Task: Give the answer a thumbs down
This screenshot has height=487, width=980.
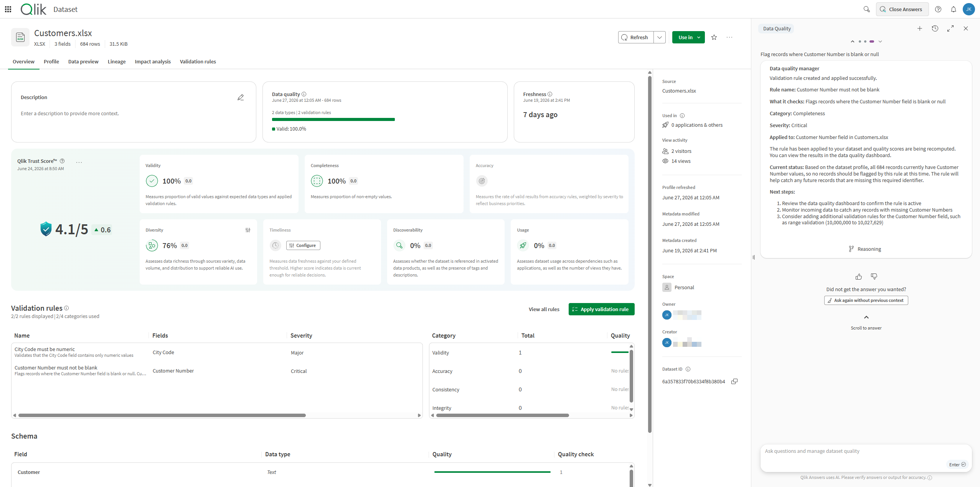Action: pyautogui.click(x=874, y=277)
